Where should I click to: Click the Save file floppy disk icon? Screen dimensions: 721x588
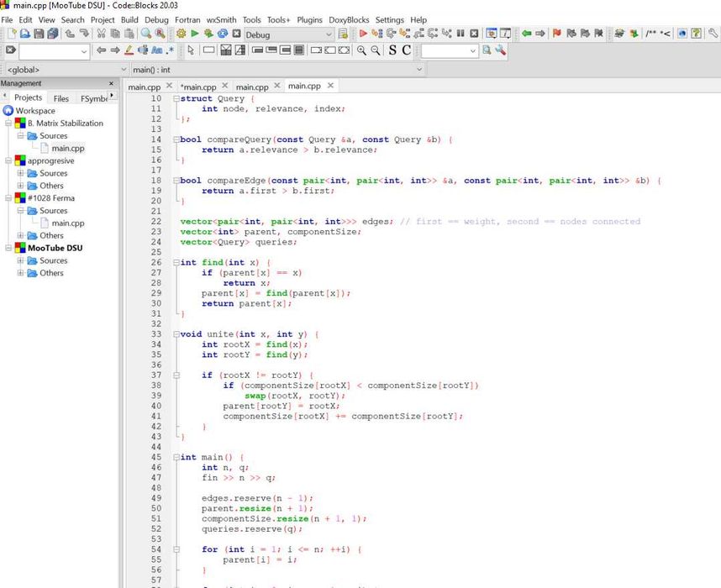click(x=39, y=34)
